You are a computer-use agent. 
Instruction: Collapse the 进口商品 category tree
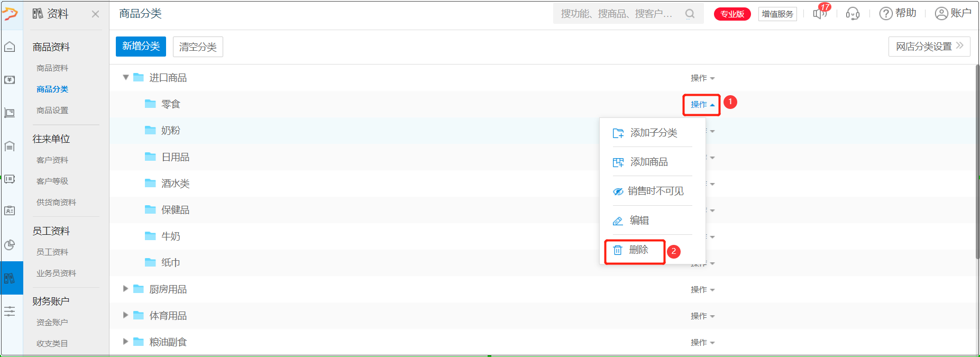click(x=126, y=77)
